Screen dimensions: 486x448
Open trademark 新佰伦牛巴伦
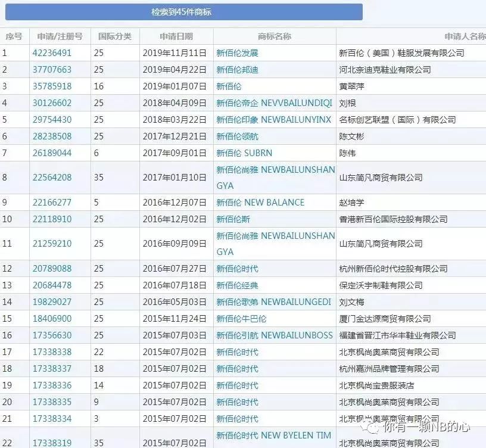point(241,319)
